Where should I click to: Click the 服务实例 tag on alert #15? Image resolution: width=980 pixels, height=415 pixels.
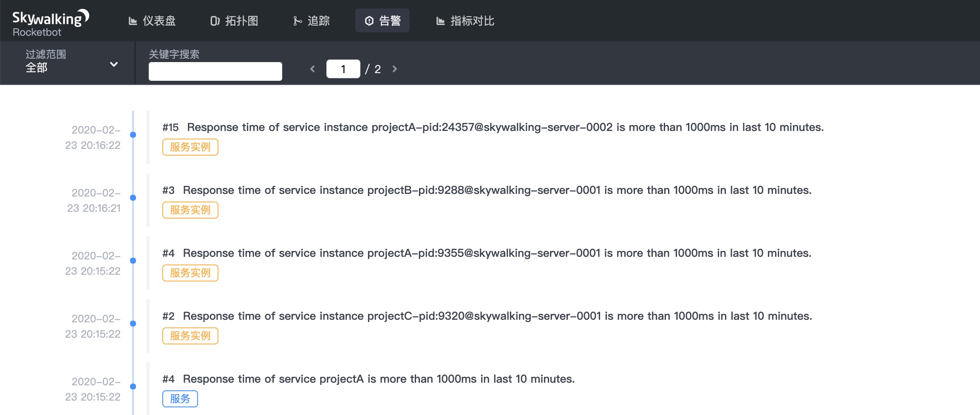[x=190, y=147]
